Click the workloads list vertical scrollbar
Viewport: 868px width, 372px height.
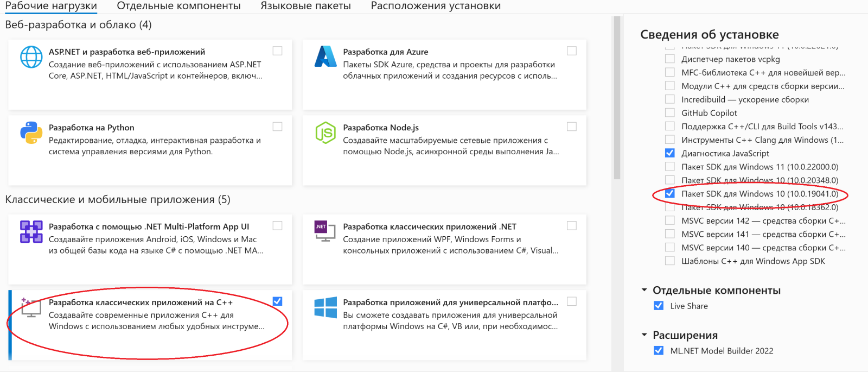pos(617,98)
